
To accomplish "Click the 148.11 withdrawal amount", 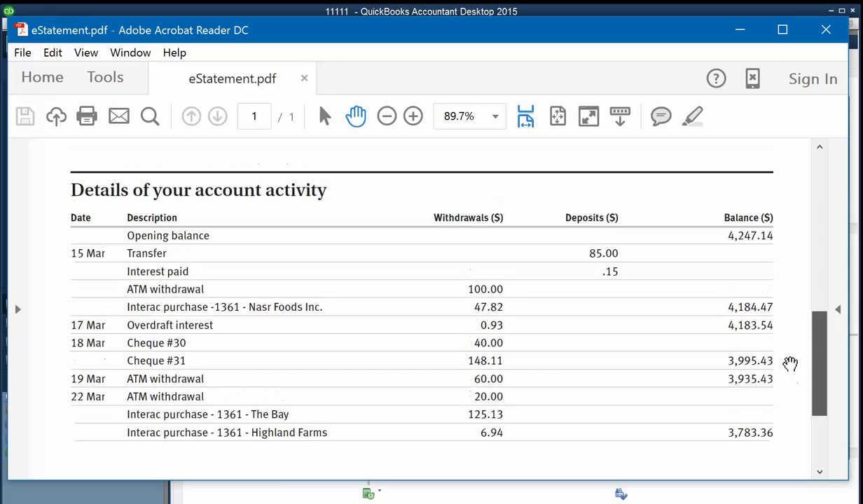I will (x=485, y=361).
